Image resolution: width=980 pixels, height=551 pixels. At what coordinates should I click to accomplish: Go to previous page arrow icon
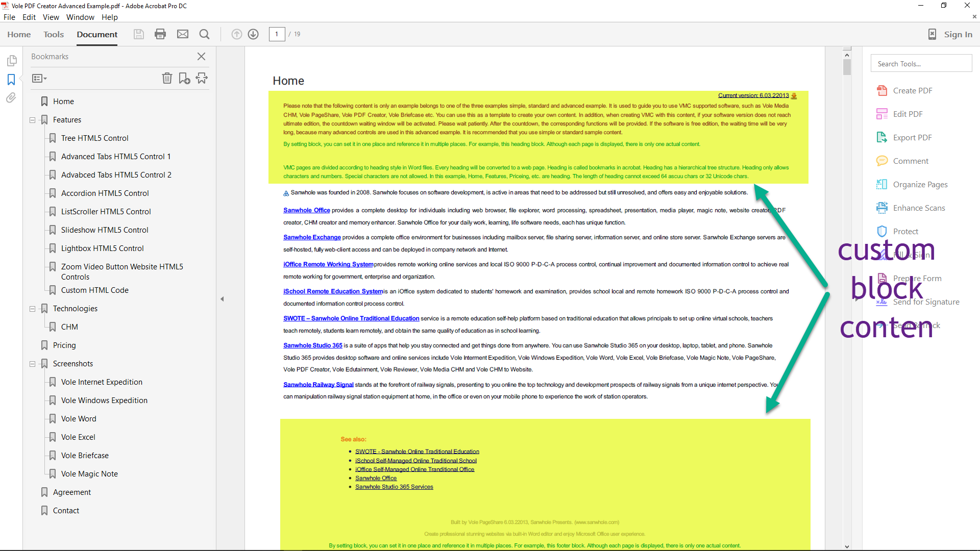[237, 34]
